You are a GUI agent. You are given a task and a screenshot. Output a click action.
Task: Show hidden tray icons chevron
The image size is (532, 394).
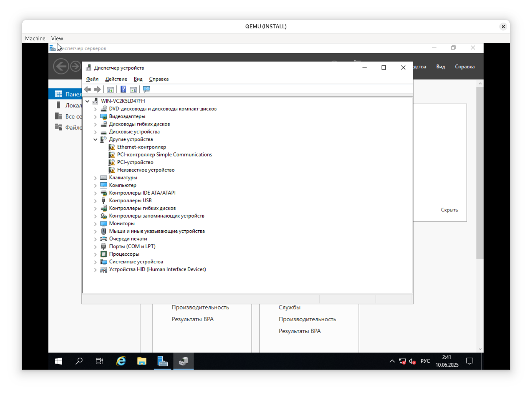click(392, 361)
